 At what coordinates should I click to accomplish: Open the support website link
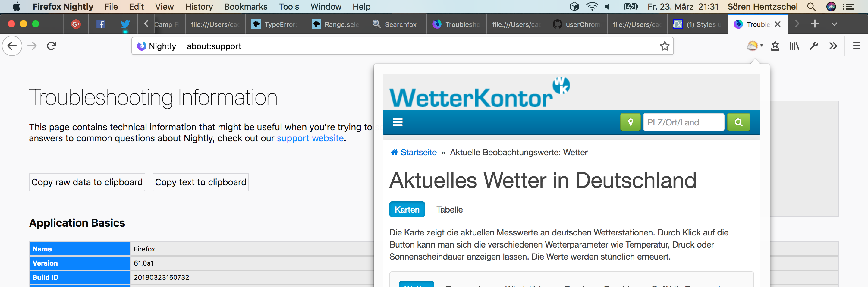(310, 138)
